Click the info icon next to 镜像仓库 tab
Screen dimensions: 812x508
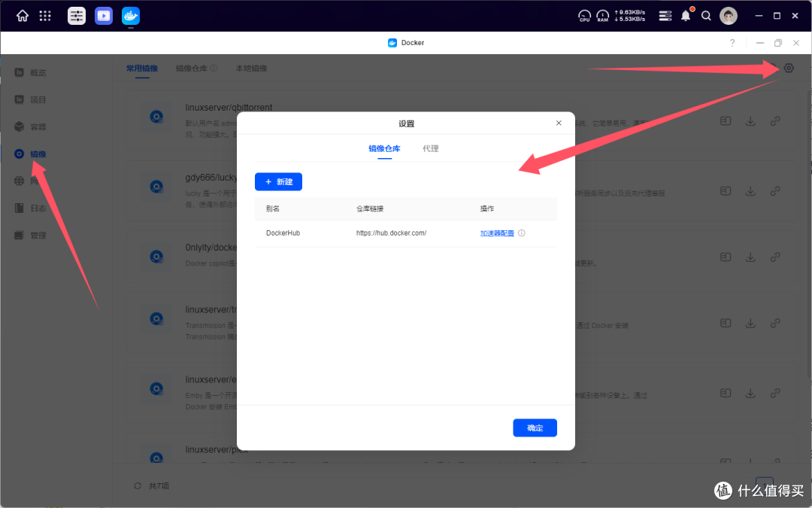click(x=214, y=68)
